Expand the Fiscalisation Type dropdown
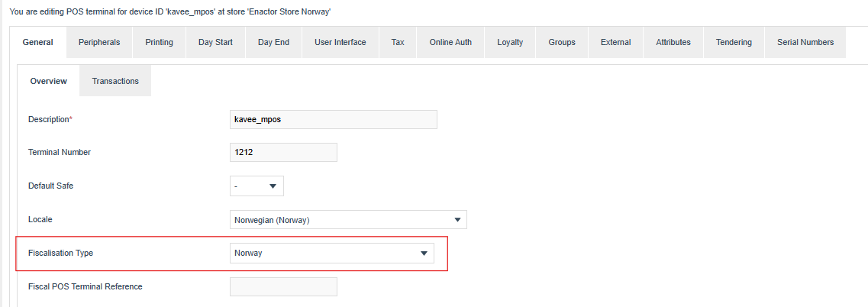The image size is (868, 307). tap(332, 254)
